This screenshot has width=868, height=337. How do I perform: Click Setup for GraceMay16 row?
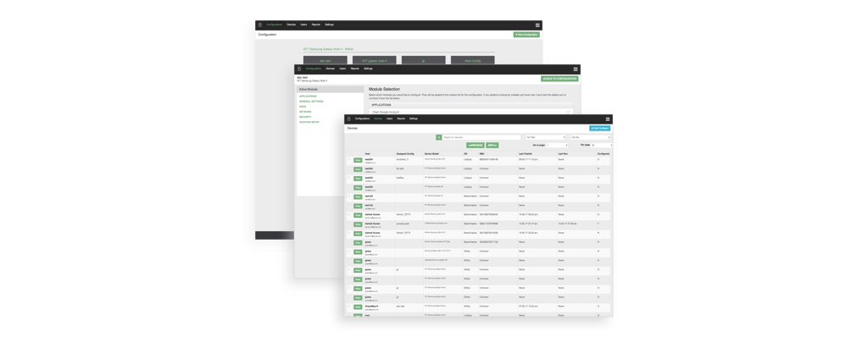pyautogui.click(x=358, y=307)
